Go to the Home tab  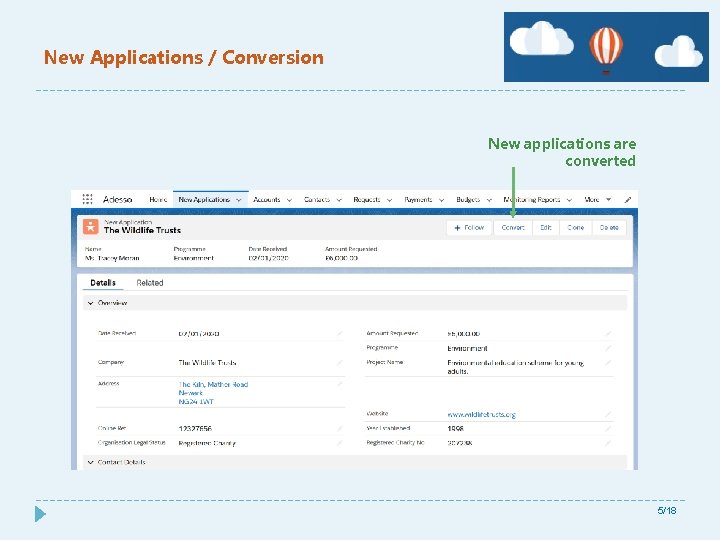click(158, 200)
